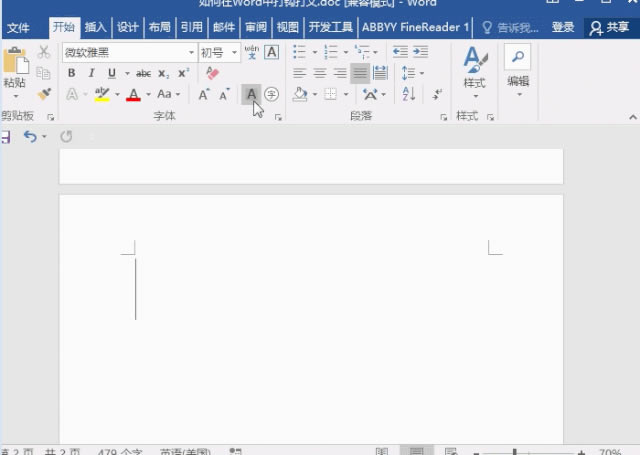The width and height of the screenshot is (640, 455).
Task: Open the font name dropdown
Action: pos(191,53)
